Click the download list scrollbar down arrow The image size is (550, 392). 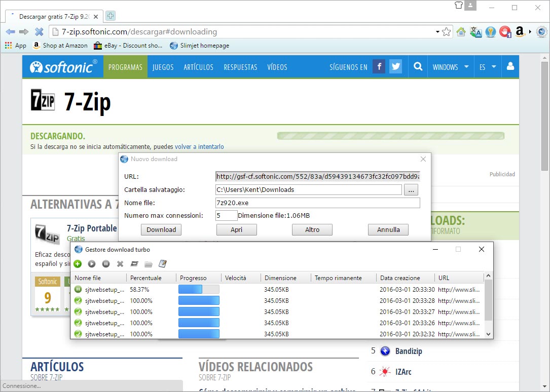(x=488, y=334)
